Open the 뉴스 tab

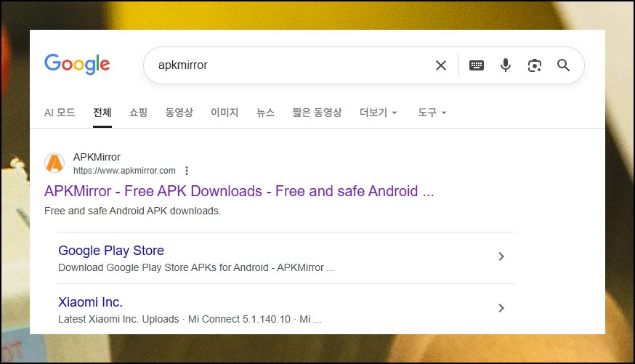coord(265,112)
